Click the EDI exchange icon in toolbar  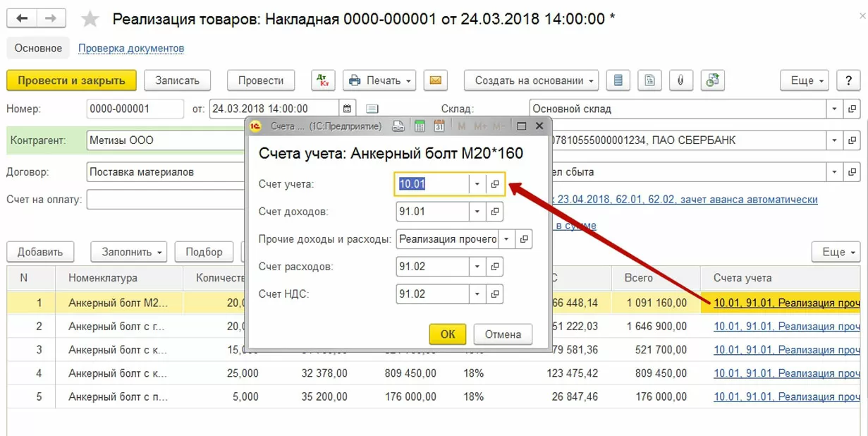point(713,80)
